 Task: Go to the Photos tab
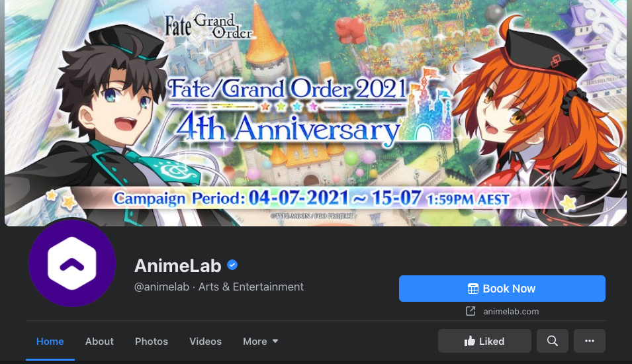[152, 341]
